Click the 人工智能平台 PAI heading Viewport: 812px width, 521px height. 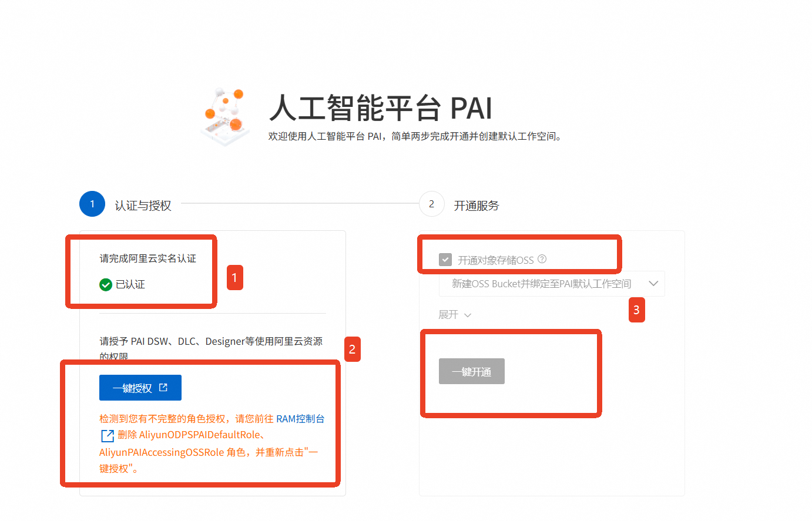click(x=381, y=109)
